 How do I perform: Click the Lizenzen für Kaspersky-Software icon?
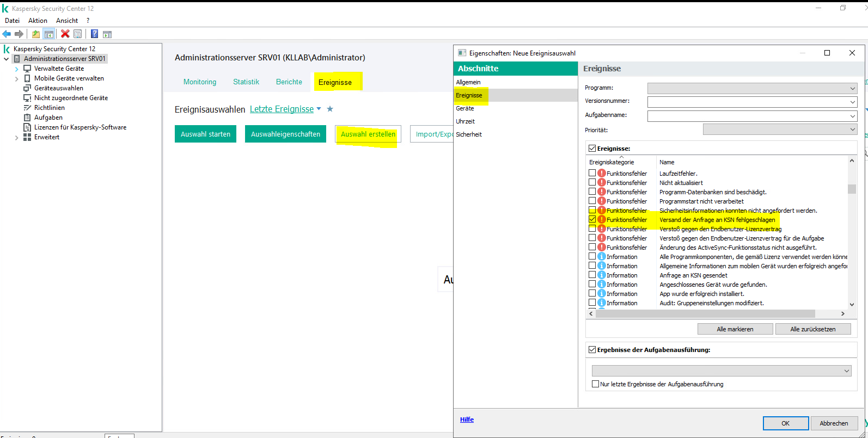click(27, 127)
